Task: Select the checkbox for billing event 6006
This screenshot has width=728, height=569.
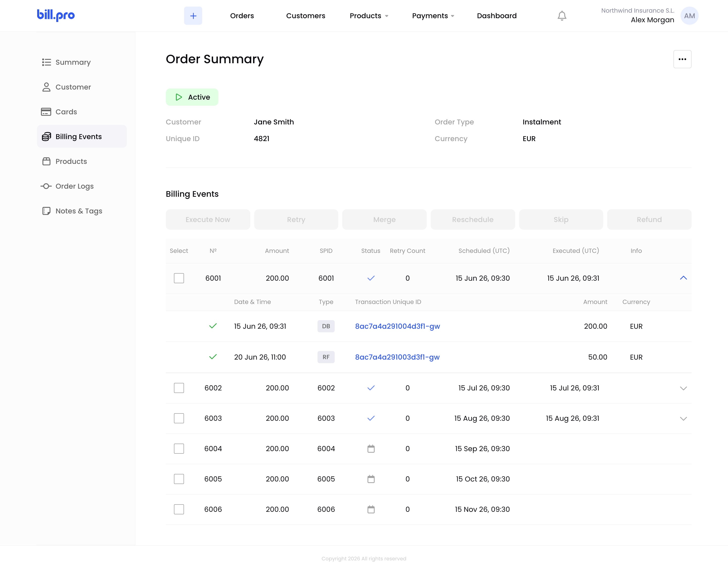Action: click(179, 509)
